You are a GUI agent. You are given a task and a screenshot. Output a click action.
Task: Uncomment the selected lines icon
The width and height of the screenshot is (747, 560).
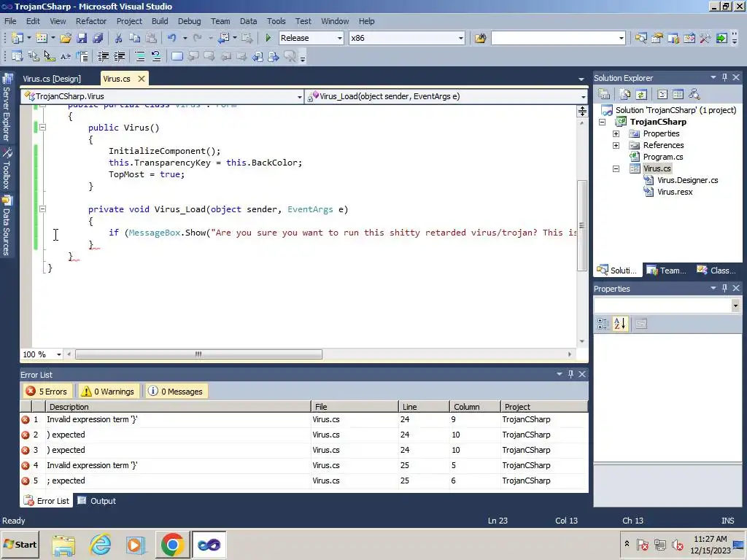[x=156, y=57]
